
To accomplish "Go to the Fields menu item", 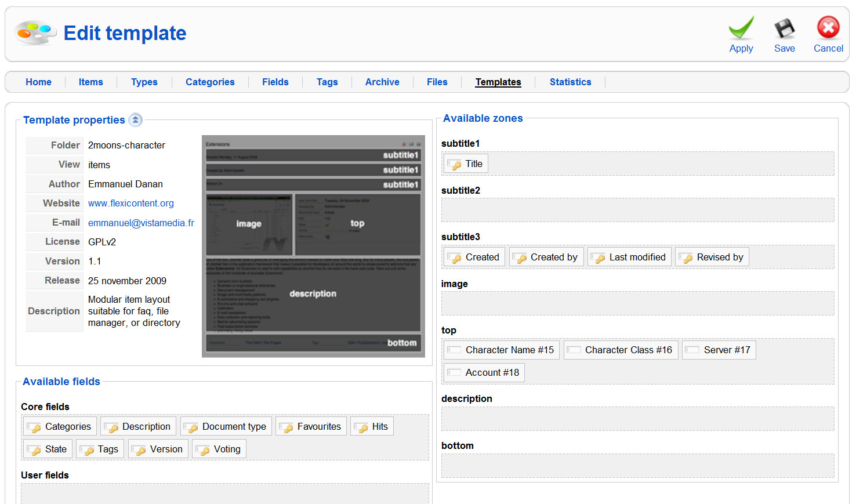I will point(275,82).
